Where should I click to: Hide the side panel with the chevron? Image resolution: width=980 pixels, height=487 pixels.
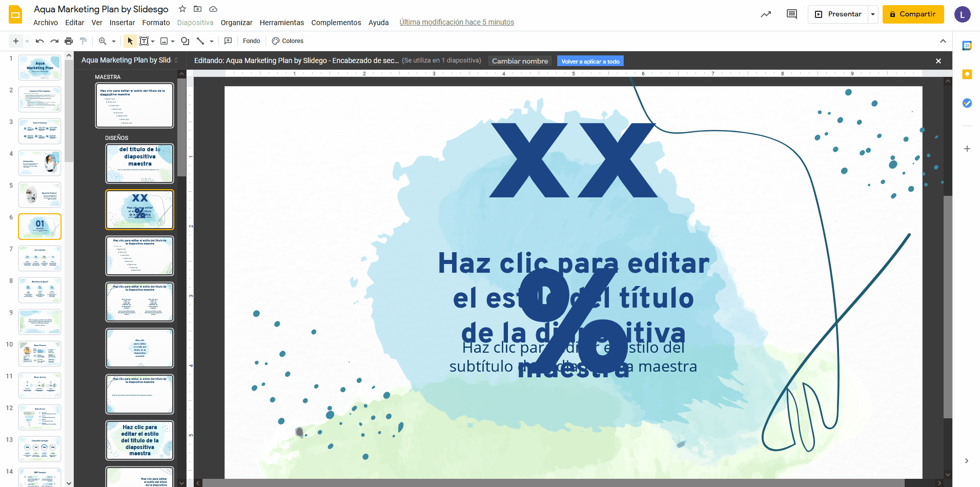tap(967, 461)
